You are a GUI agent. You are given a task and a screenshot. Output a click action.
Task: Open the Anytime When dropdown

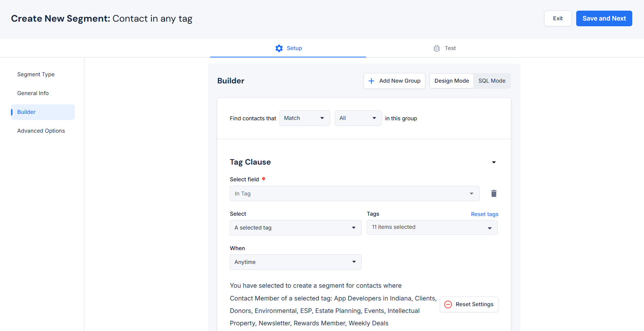point(295,262)
